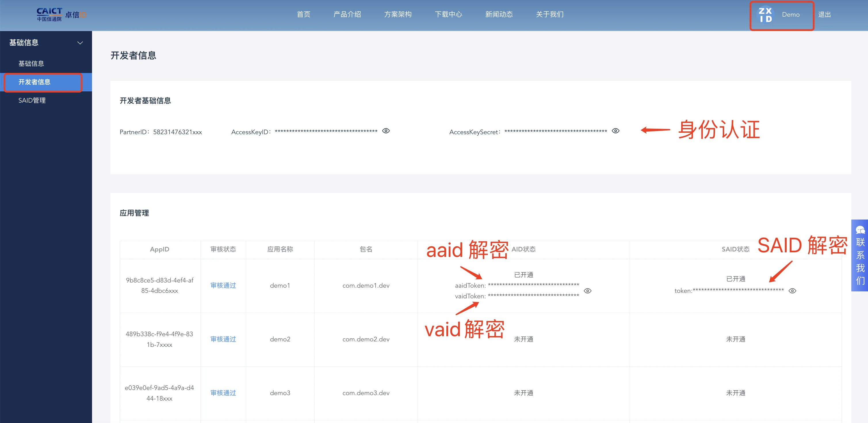Click app name demo2 in table

point(280,339)
